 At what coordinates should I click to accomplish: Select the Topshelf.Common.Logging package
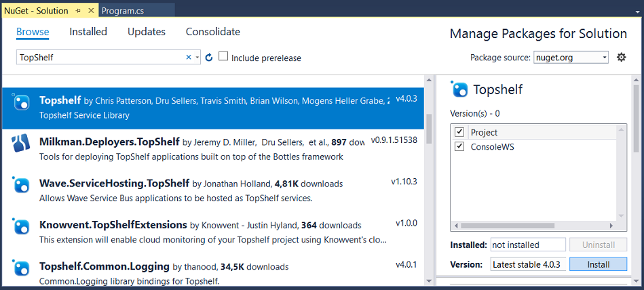[x=213, y=271]
